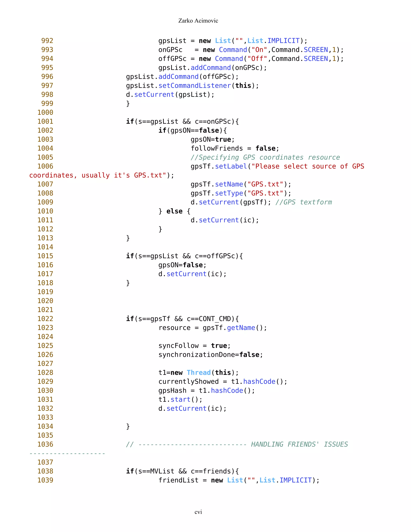Click the Thread class name

tap(198, 372)
